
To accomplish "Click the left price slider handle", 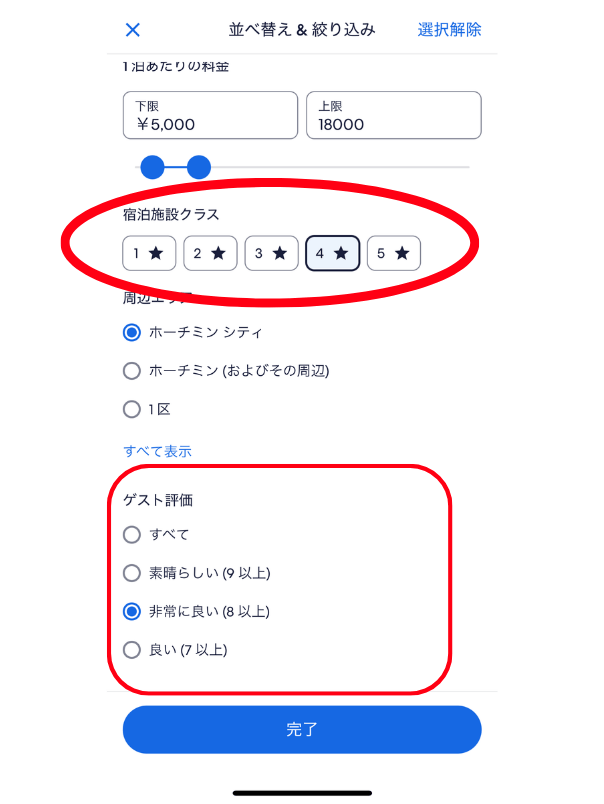I will [152, 167].
